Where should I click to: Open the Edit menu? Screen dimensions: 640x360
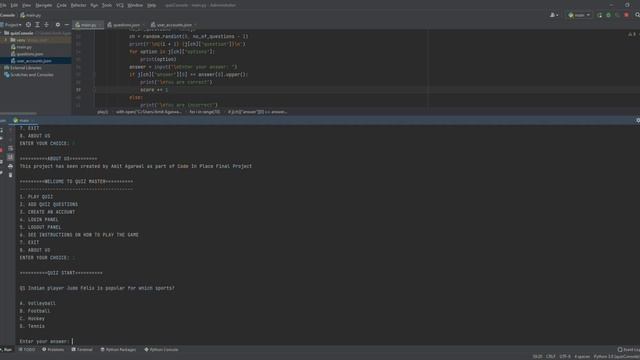14,5
